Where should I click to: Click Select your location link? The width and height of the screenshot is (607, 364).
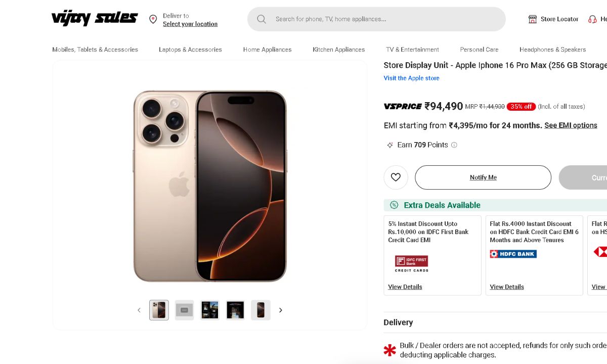190,24
